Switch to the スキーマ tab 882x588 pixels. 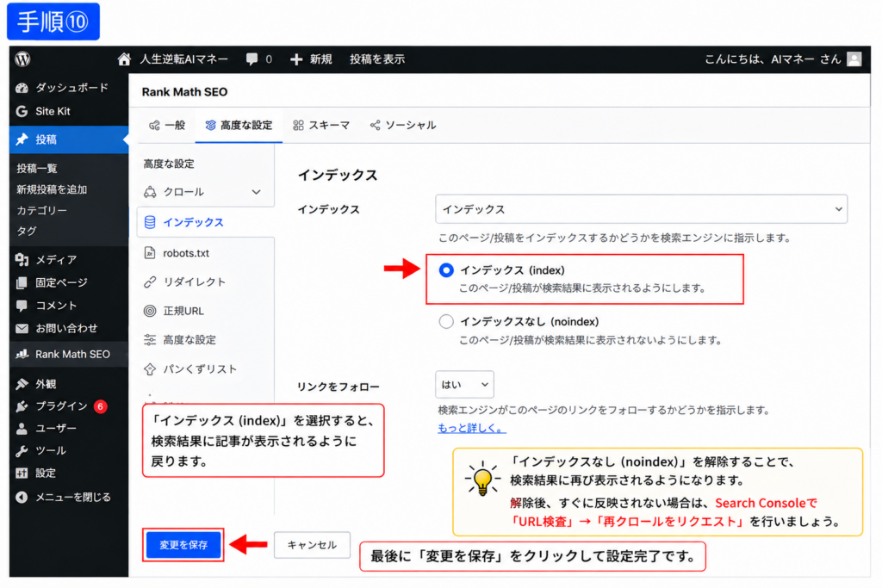click(321, 126)
